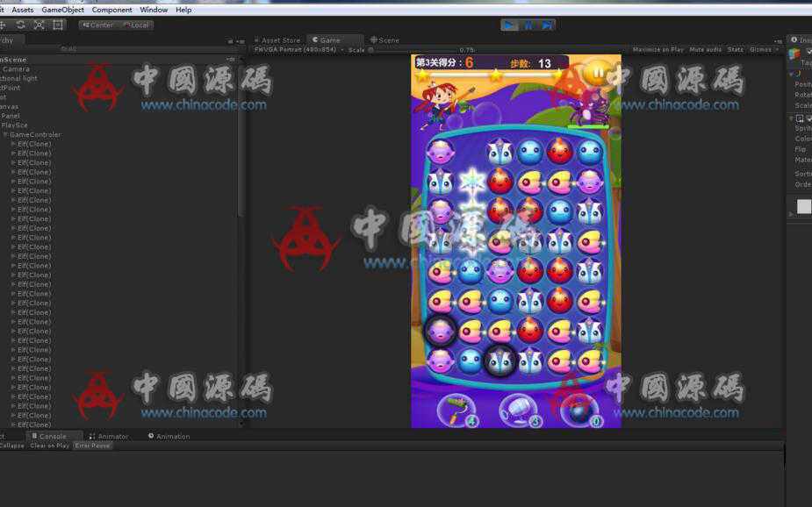The height and width of the screenshot is (507, 812).
Task: Click the Stats button
Action: pyautogui.click(x=736, y=50)
